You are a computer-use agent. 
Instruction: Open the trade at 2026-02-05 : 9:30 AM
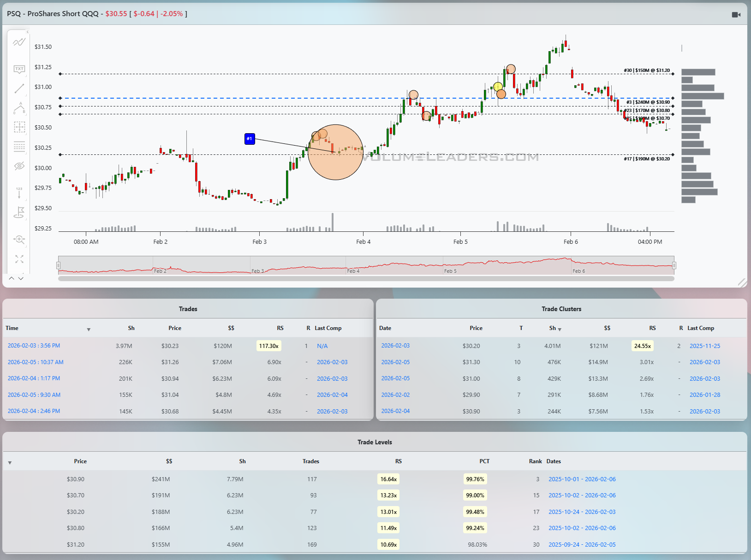[34, 395]
